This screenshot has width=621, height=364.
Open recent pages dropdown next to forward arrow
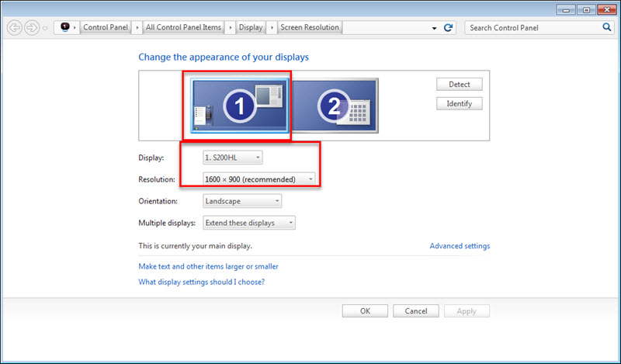pos(45,28)
